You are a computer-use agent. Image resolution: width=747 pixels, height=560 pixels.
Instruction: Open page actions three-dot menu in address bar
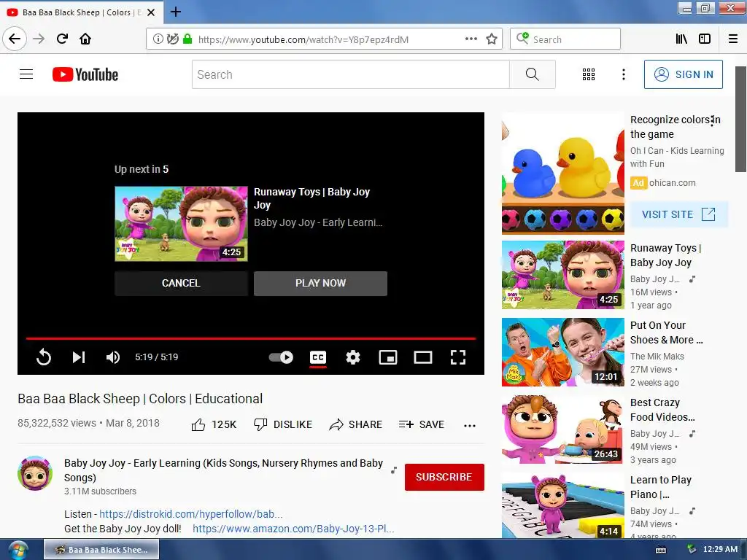click(x=471, y=39)
